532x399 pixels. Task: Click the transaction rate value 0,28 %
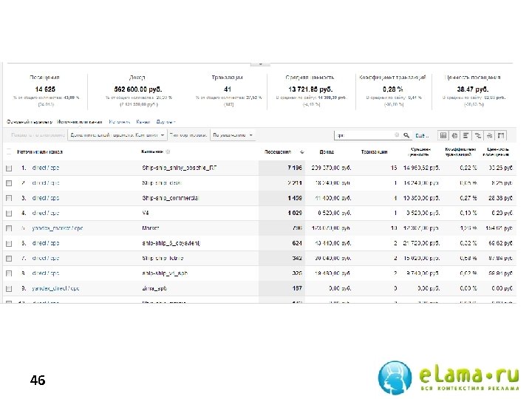click(393, 89)
